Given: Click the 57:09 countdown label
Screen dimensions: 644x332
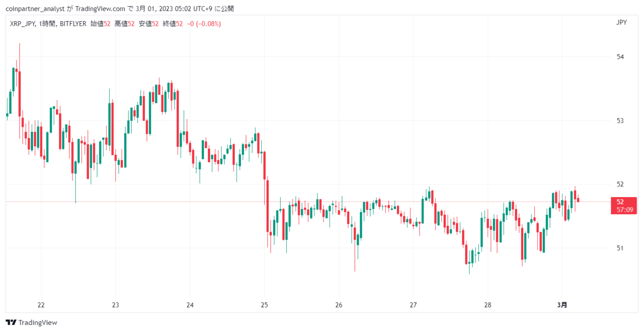Looking at the screenshot, I should coord(623,210).
